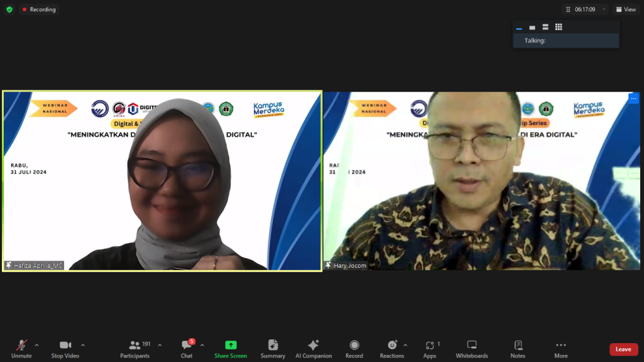
Task: Leave the meeting
Action: [623, 349]
